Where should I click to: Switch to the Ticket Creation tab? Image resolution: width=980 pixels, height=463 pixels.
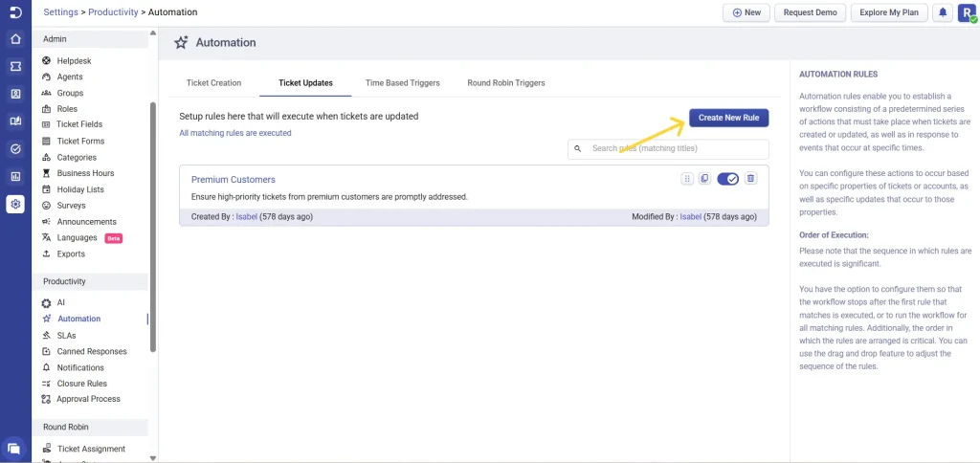point(213,82)
